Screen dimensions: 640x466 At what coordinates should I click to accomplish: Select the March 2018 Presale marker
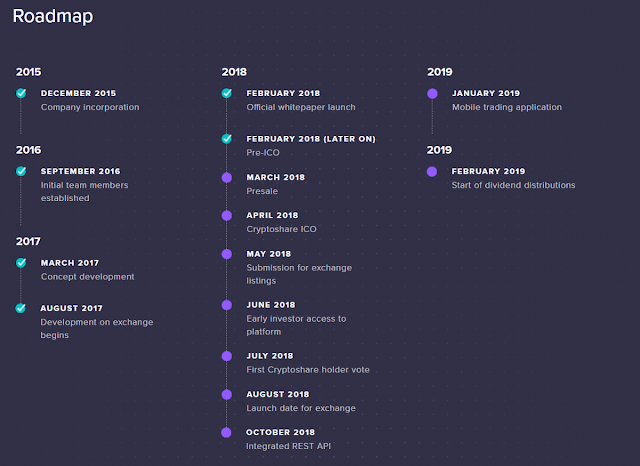pyautogui.click(x=227, y=177)
